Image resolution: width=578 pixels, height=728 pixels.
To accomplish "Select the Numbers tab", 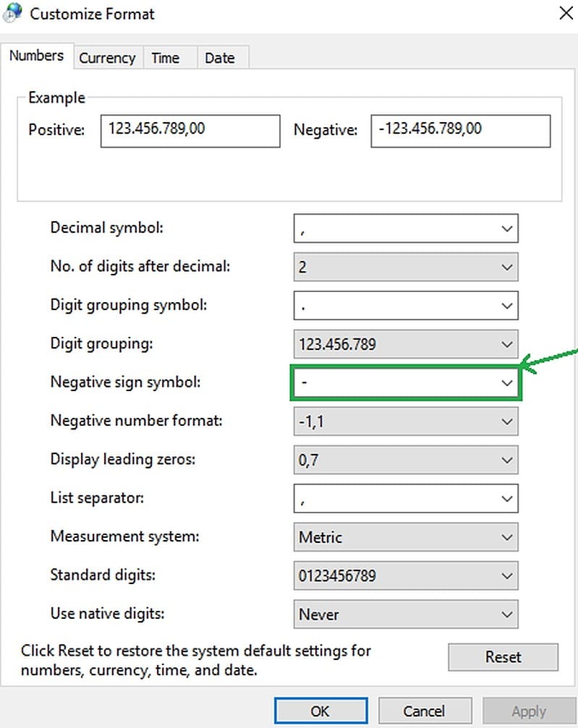I will pos(36,56).
